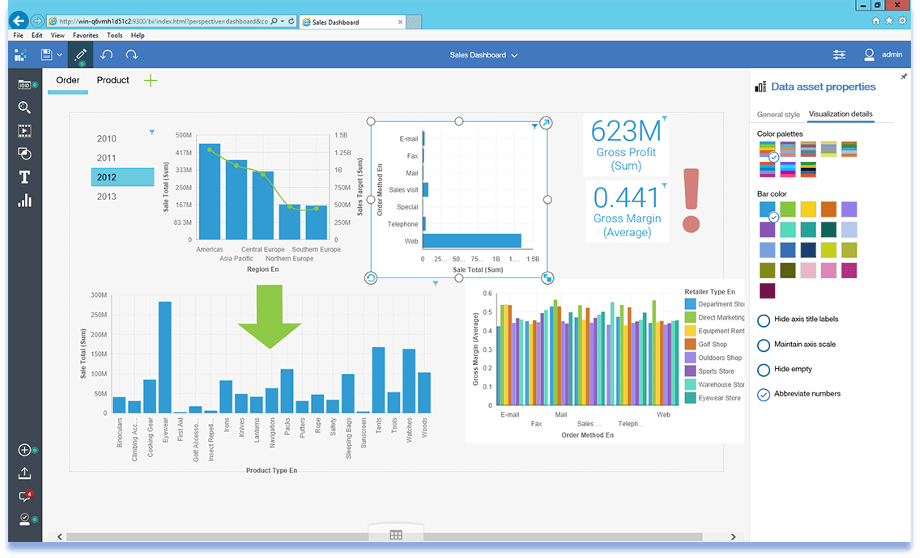920x558 pixels.
Task: Select the Text widget tool
Action: pyautogui.click(x=24, y=177)
